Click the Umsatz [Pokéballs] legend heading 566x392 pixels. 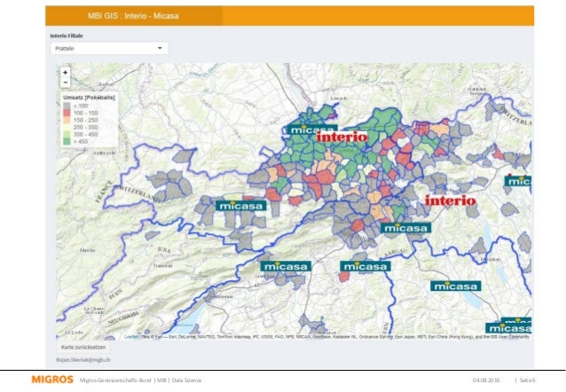(89, 98)
